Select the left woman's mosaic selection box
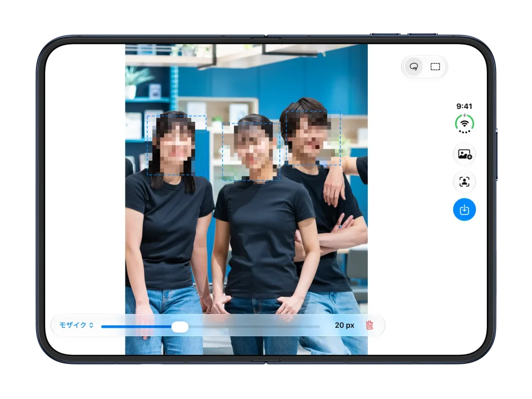This screenshot has width=532, height=399. 177,145
